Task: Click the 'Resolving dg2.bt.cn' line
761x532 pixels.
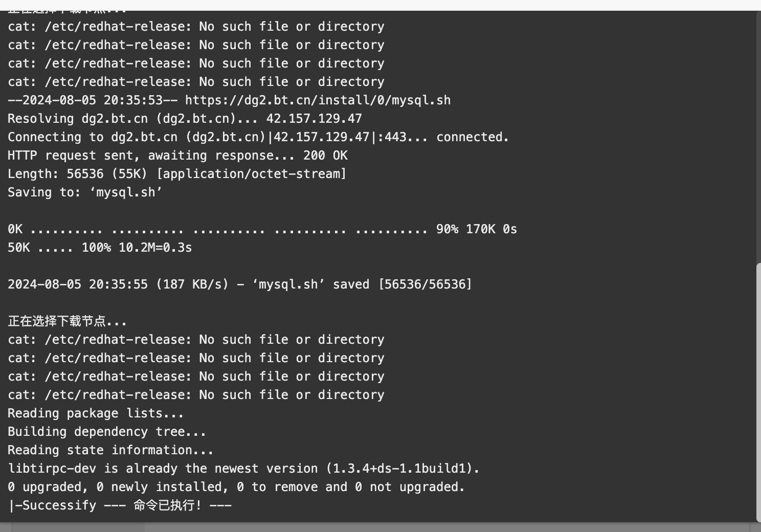Action: pos(185,119)
